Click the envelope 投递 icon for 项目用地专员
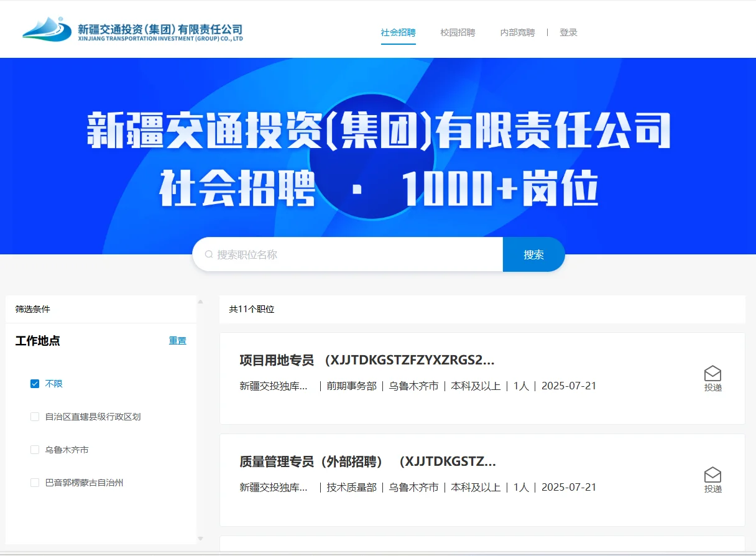 [712, 379]
